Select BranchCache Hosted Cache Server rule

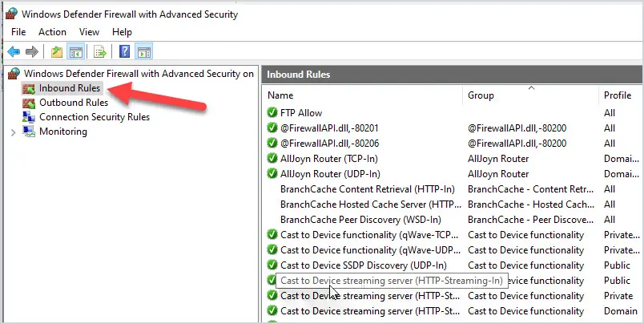click(371, 204)
